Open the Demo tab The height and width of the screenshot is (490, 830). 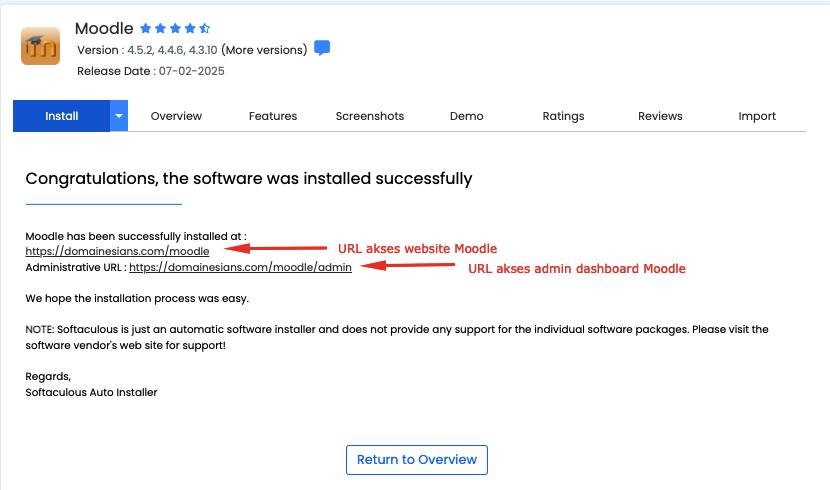(x=466, y=116)
